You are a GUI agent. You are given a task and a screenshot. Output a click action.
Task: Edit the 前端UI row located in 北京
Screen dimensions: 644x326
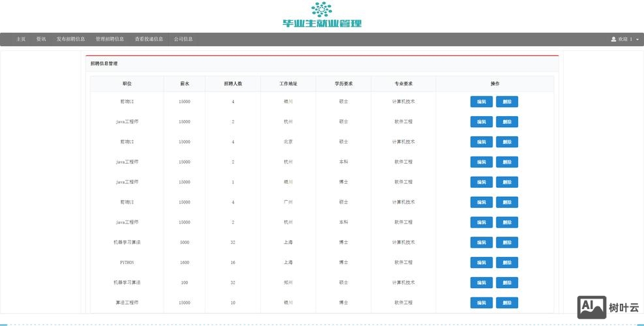(x=482, y=142)
